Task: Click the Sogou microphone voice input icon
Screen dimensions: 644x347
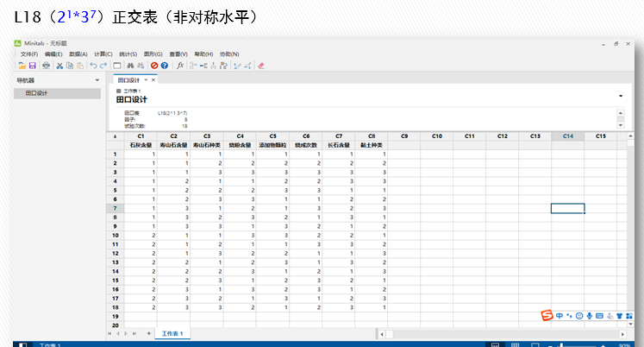Action: (x=590, y=316)
